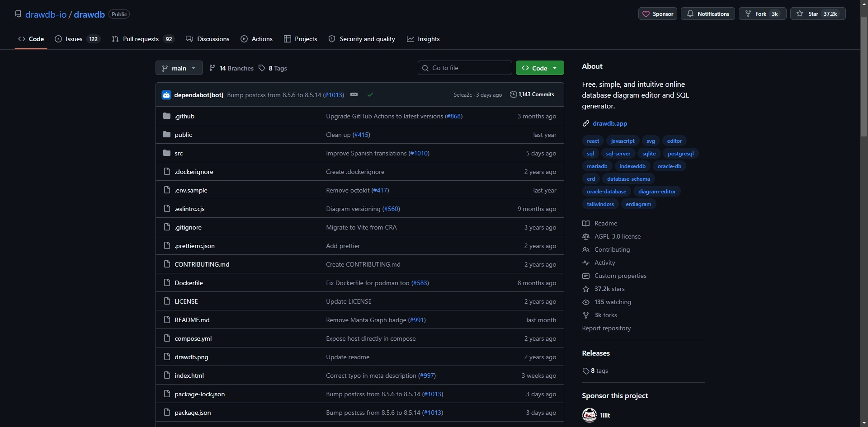Open the Actions tab

(x=257, y=39)
